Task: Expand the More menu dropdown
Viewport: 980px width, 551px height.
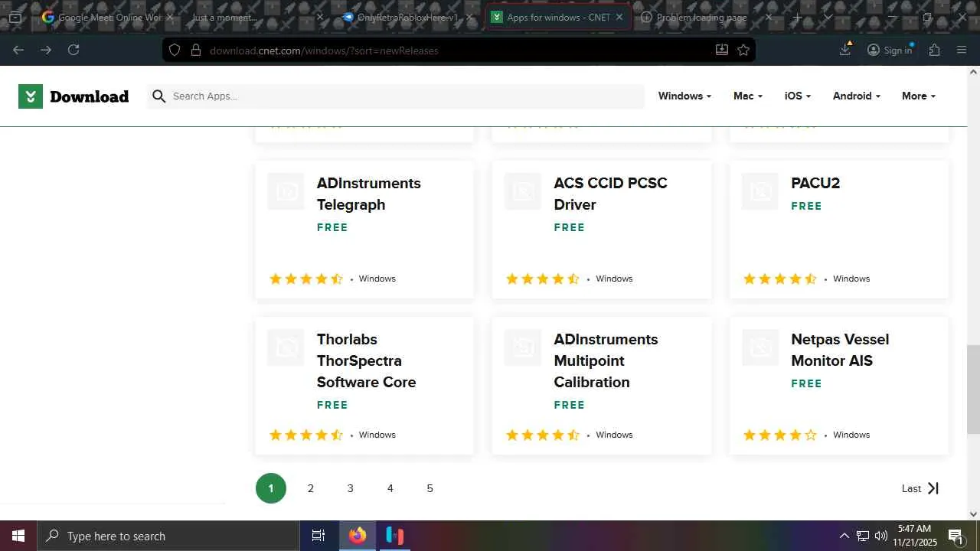Action: [x=919, y=96]
